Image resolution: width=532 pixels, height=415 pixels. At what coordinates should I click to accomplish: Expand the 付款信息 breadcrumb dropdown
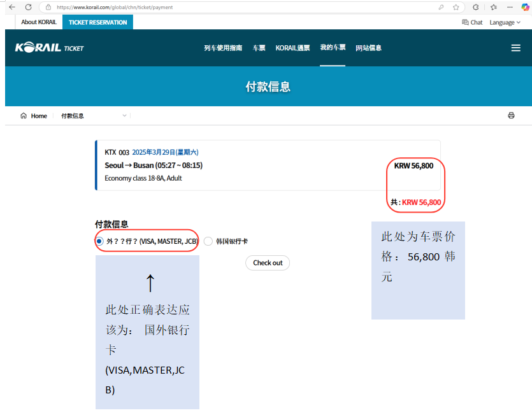point(125,116)
